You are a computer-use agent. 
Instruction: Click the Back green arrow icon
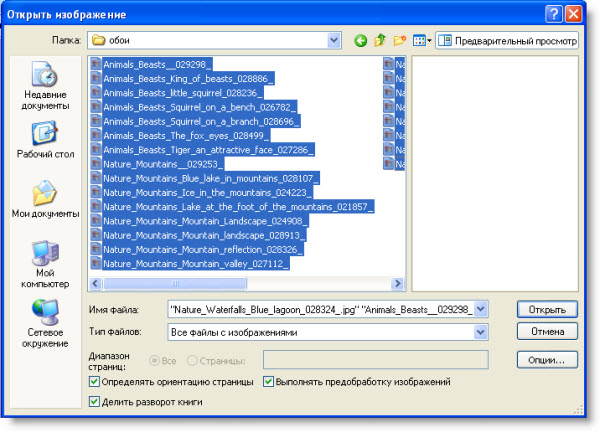pyautogui.click(x=360, y=40)
